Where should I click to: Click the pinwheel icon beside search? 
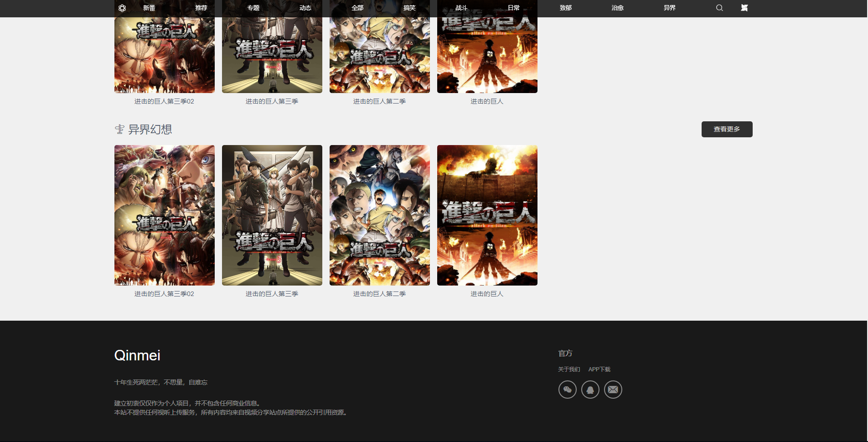click(x=744, y=8)
